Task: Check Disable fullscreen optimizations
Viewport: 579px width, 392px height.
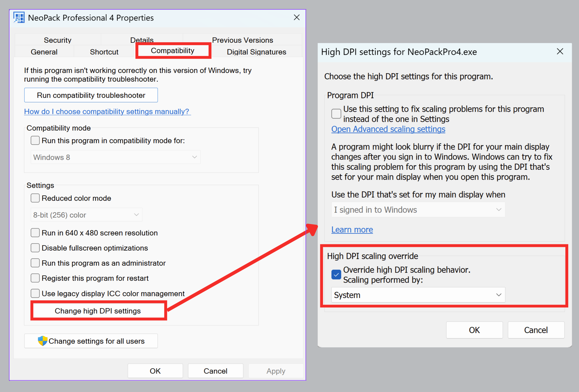Action: point(35,248)
